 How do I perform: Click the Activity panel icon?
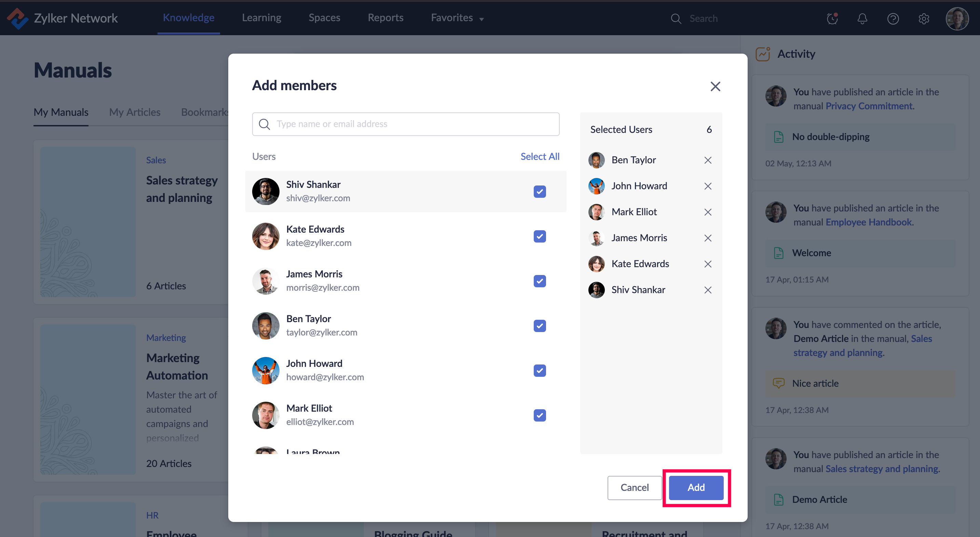click(763, 54)
